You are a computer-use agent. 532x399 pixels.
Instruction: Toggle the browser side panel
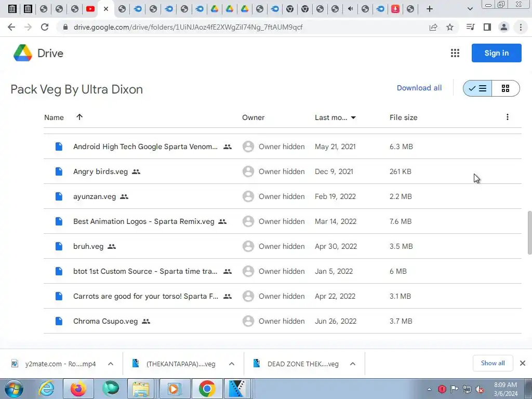(x=487, y=27)
